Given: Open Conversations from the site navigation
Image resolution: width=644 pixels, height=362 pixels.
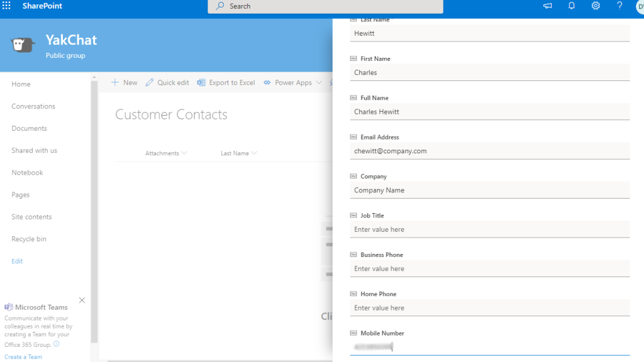Looking at the screenshot, I should point(34,106).
